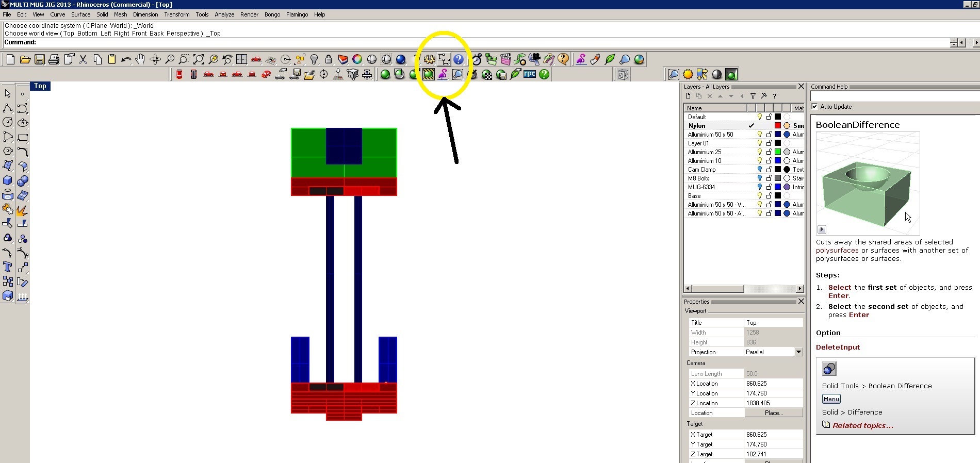
Task: Open a file with the folder icon
Action: [25, 59]
